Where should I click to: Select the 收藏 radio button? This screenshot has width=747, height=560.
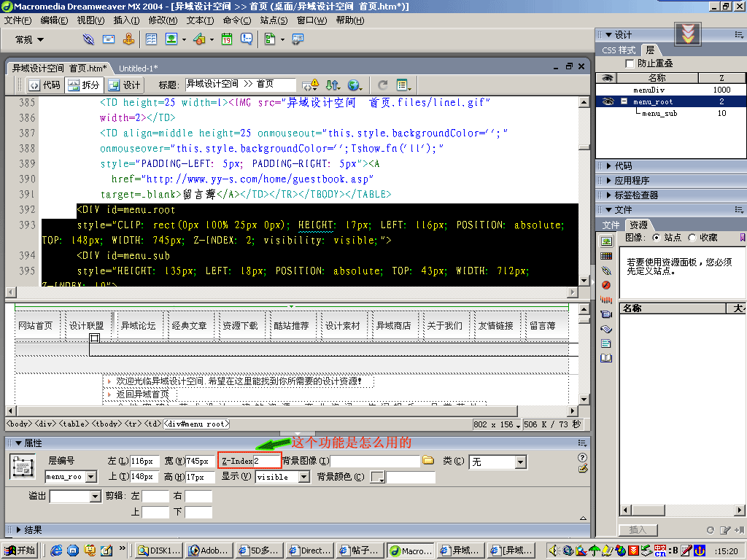pos(692,238)
